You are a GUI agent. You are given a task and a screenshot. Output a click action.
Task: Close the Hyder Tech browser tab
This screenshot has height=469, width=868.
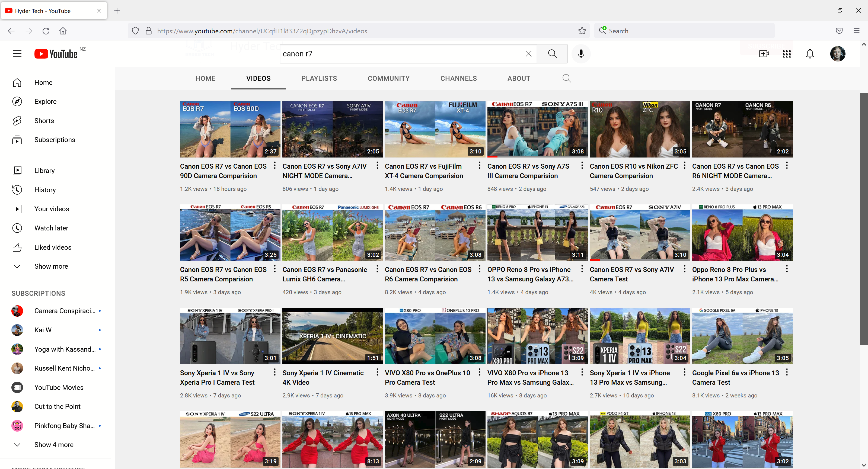click(99, 11)
